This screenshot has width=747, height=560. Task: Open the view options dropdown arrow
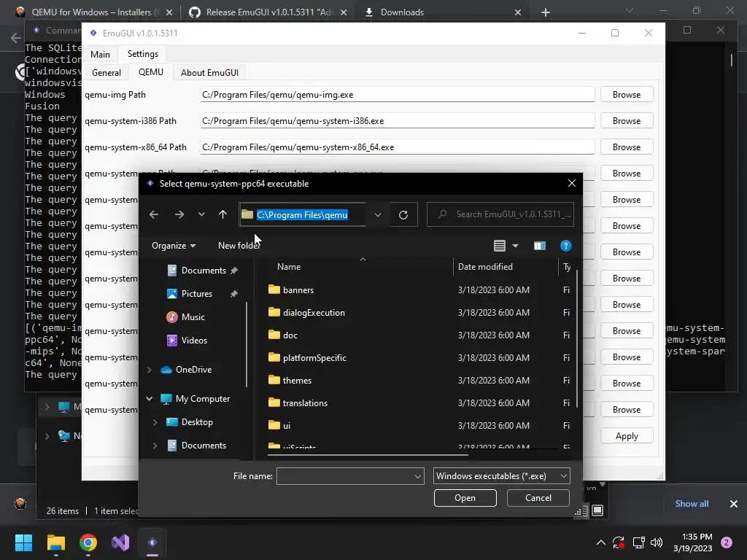516,246
